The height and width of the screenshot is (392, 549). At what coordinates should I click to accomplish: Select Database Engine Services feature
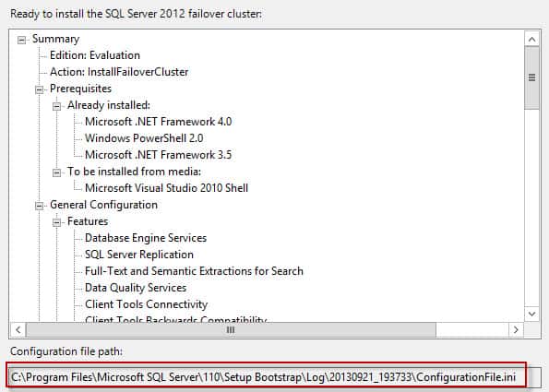pyautogui.click(x=146, y=238)
